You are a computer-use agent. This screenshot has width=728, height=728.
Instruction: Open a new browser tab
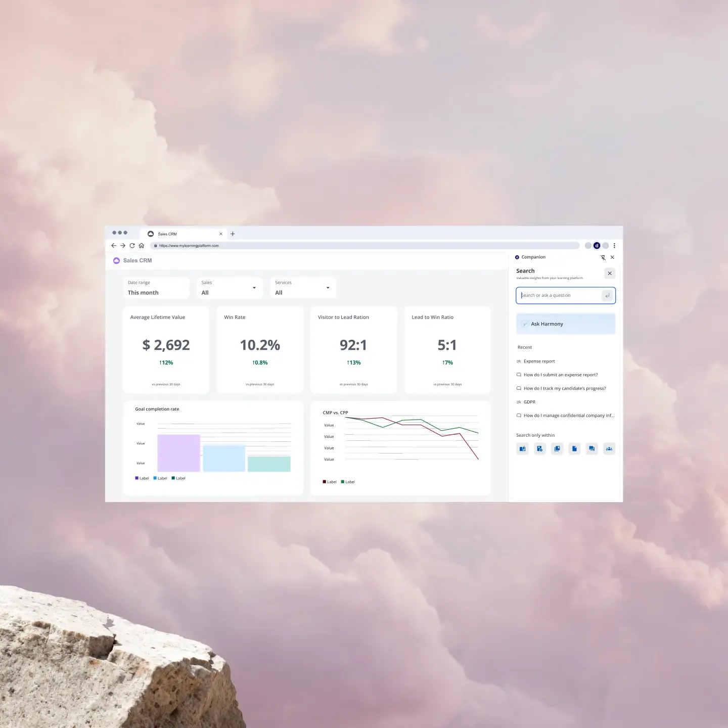tap(233, 234)
